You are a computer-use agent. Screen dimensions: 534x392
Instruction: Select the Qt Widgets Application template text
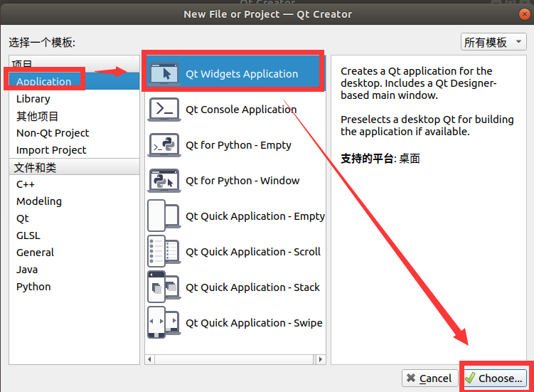(x=242, y=74)
